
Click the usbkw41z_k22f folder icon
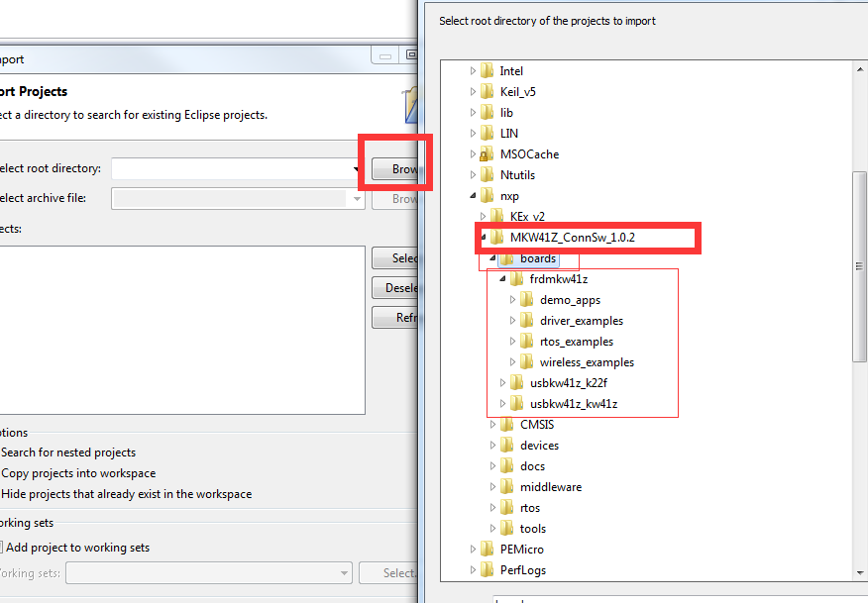click(x=517, y=383)
